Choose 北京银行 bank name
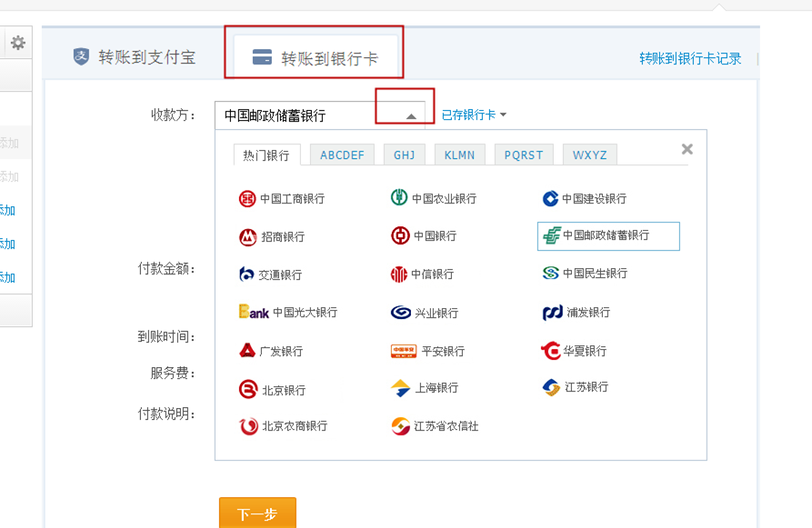Viewport: 812px width, 528px height. click(x=284, y=390)
